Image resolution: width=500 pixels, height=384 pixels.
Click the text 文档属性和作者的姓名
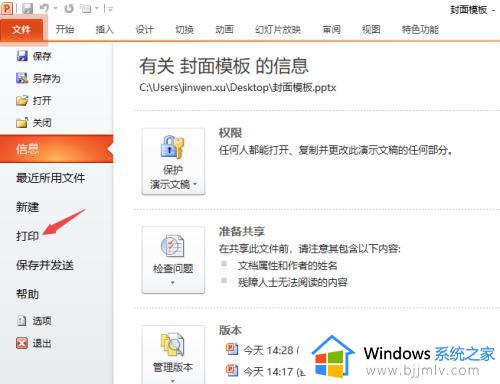tap(288, 265)
